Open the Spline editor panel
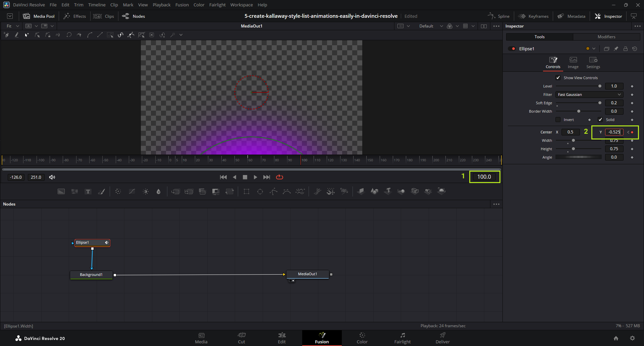The height and width of the screenshot is (346, 644). pos(499,16)
